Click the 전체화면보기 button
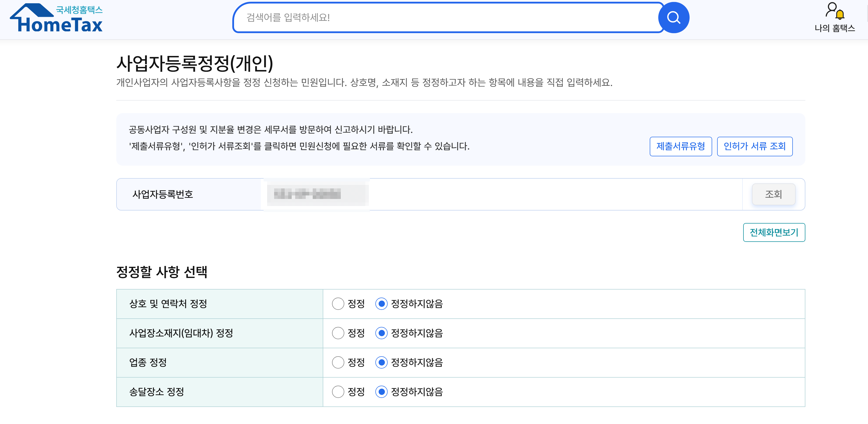The image size is (868, 424). 774,232
